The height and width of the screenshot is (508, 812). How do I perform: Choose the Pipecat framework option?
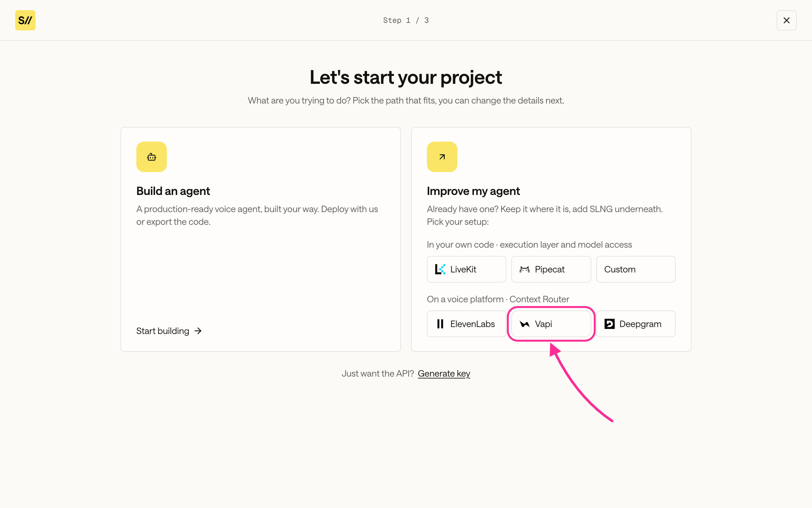(551, 269)
